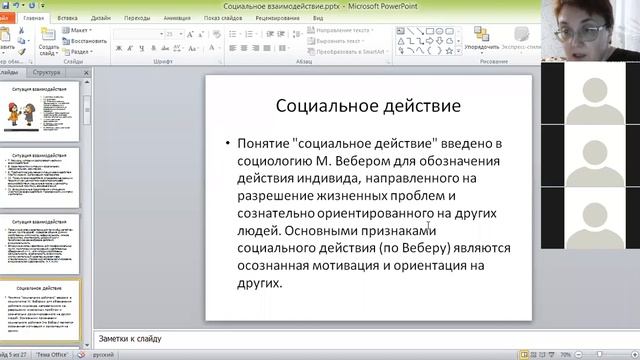Open the Показ слайдов ribbon tab
The height and width of the screenshot is (360, 640).
(x=223, y=18)
